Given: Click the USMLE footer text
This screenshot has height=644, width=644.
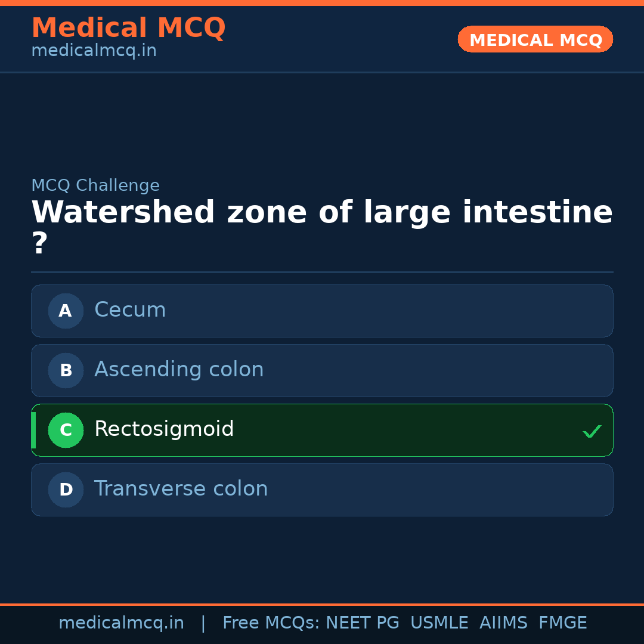Looking at the screenshot, I should (x=439, y=623).
